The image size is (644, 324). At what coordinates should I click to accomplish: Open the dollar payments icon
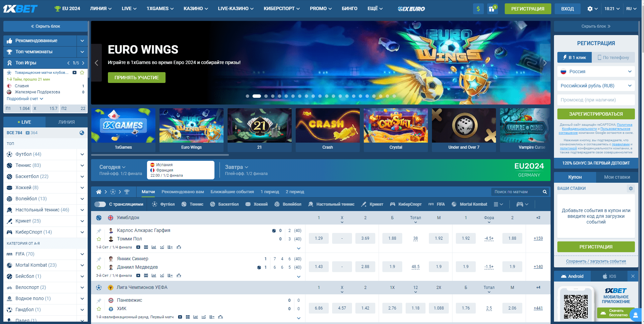click(478, 9)
